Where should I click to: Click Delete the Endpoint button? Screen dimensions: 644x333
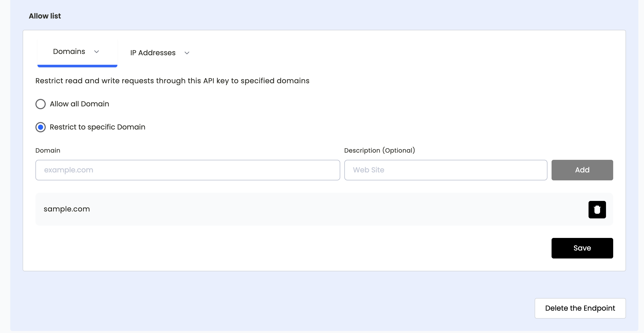pos(580,308)
